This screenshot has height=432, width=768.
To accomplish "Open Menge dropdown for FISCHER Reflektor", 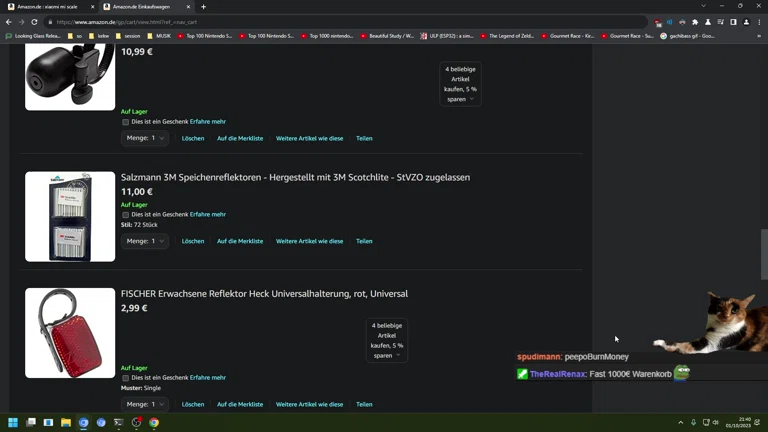I will tap(144, 404).
